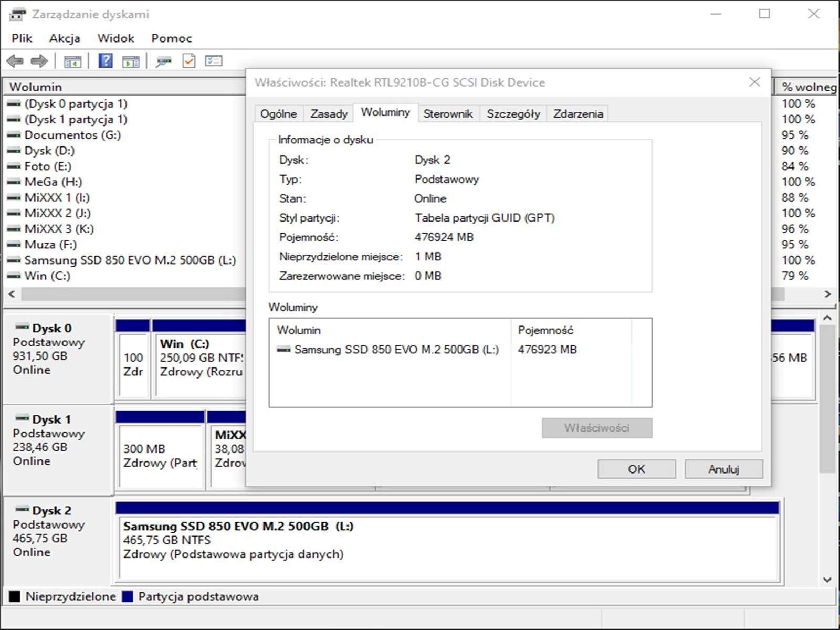Switch to the Zasady tab

[x=329, y=114]
